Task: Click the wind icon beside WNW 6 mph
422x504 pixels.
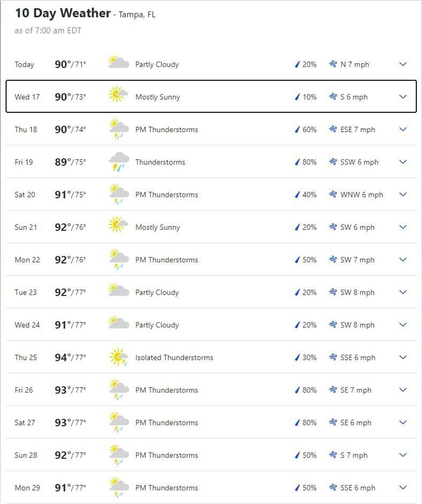Action: (x=333, y=195)
